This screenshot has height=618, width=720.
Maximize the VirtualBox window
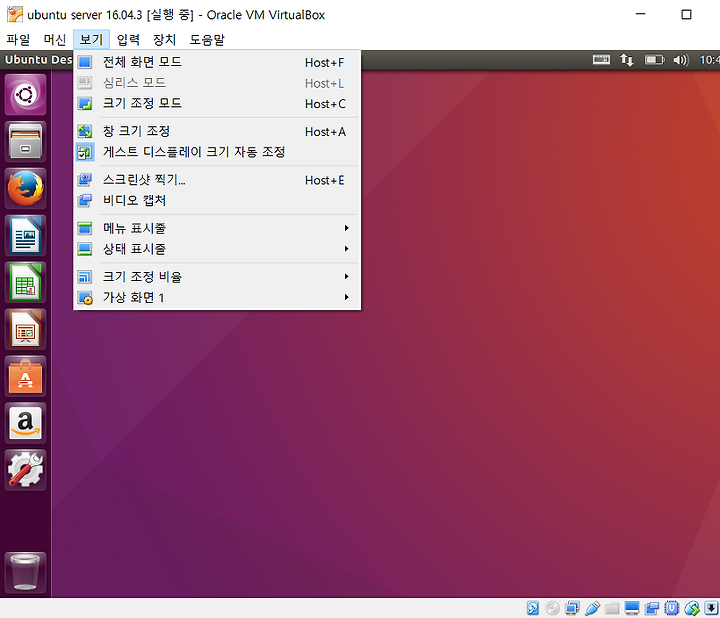[686, 14]
